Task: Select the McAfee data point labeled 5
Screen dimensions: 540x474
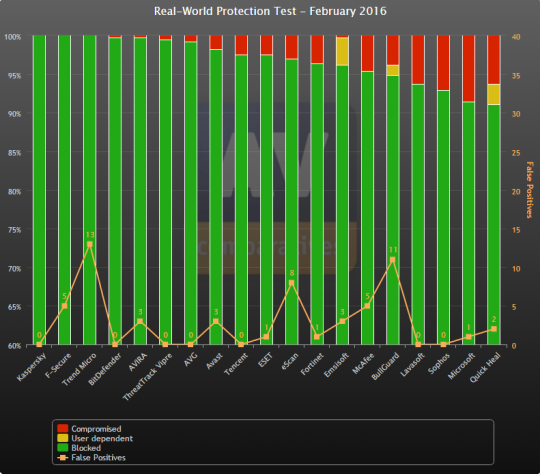Action: click(x=367, y=306)
